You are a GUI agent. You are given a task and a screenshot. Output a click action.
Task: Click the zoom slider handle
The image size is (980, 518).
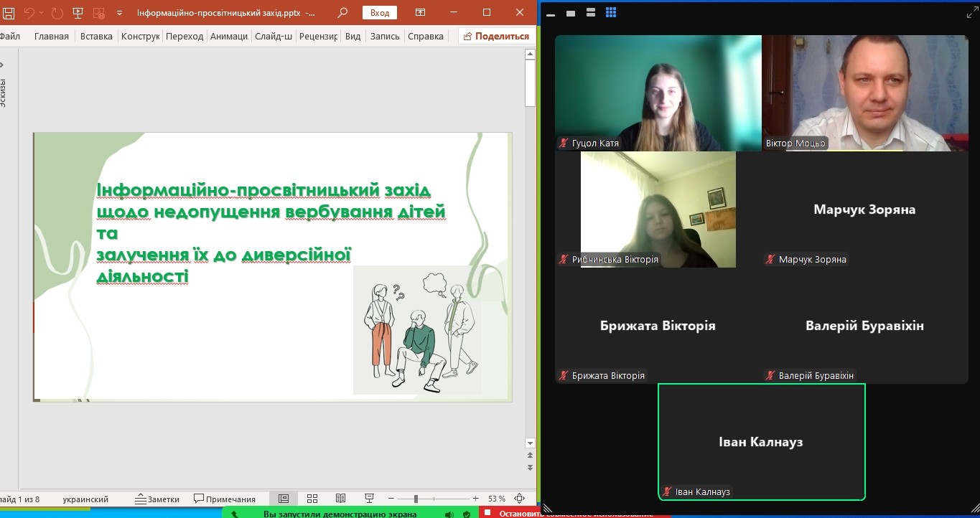coord(416,499)
